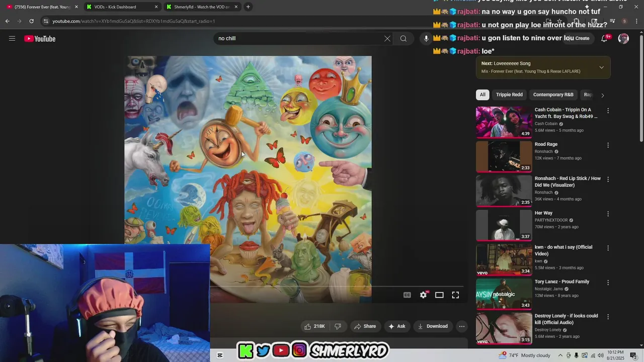The image size is (644, 362).
Task: Seek along the video progress bar
Action: 336,286
